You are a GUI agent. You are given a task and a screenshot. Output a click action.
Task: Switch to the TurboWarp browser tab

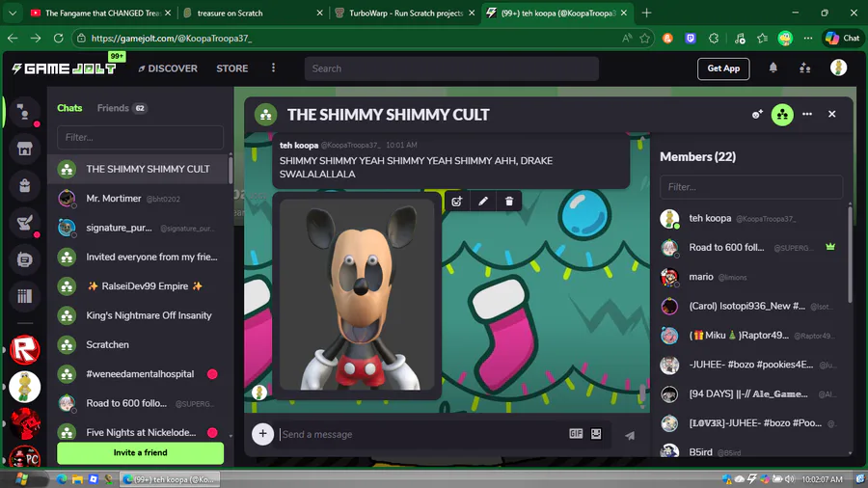pyautogui.click(x=405, y=13)
